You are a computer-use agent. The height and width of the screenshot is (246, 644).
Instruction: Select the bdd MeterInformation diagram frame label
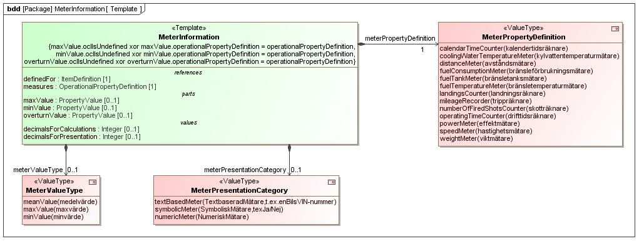(x=74, y=9)
